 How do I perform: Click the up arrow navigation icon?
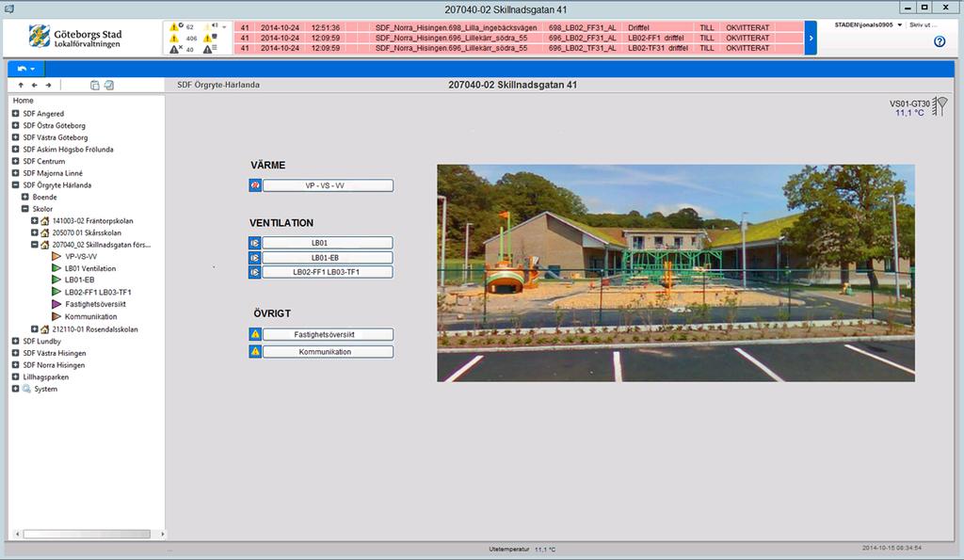tap(21, 85)
